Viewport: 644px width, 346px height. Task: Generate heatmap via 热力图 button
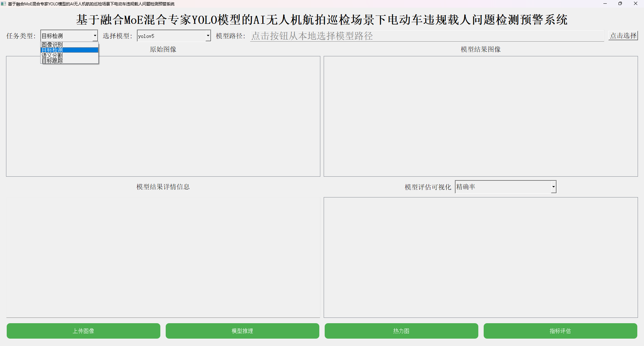(401, 331)
